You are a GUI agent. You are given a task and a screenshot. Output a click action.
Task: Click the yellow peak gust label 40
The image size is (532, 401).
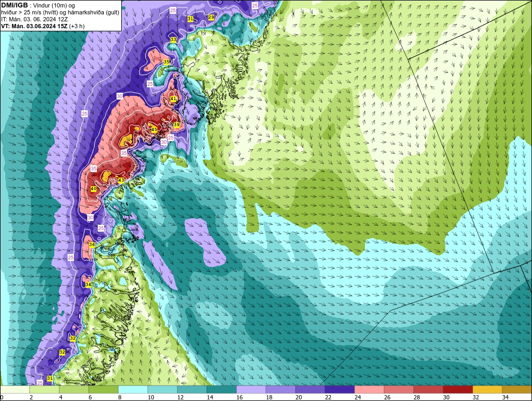94,189
